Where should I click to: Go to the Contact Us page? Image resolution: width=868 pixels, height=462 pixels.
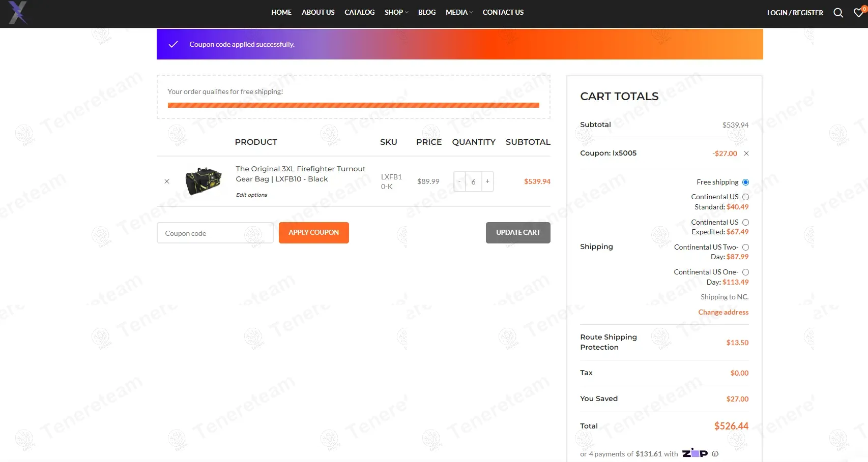tap(503, 12)
